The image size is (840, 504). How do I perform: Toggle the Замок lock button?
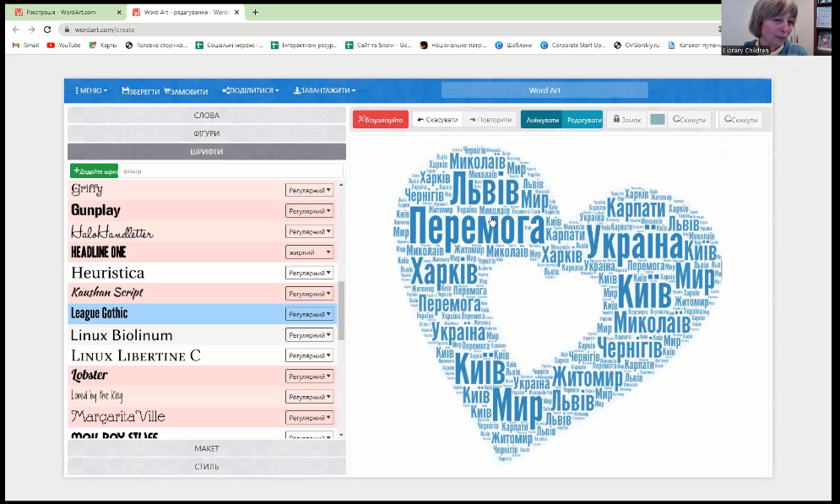click(x=627, y=120)
